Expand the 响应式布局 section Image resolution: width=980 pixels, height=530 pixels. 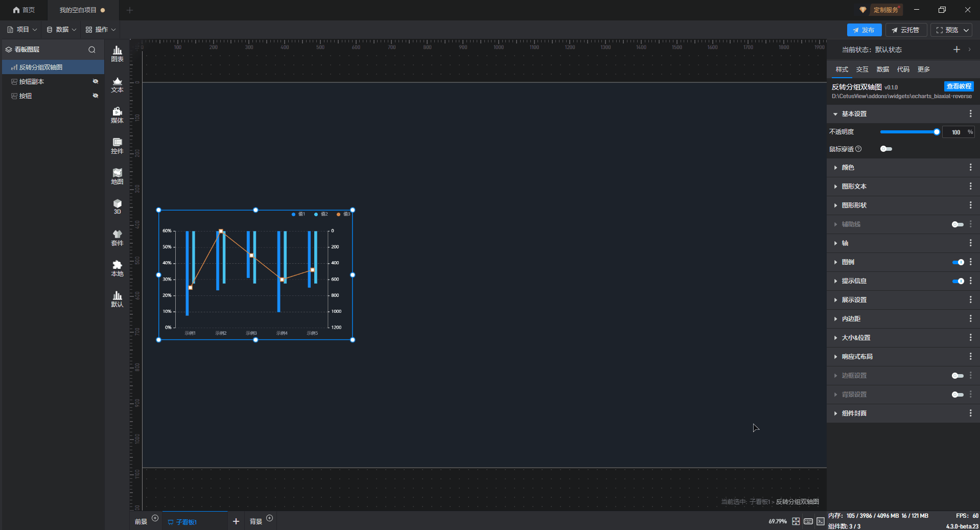[x=835, y=357]
